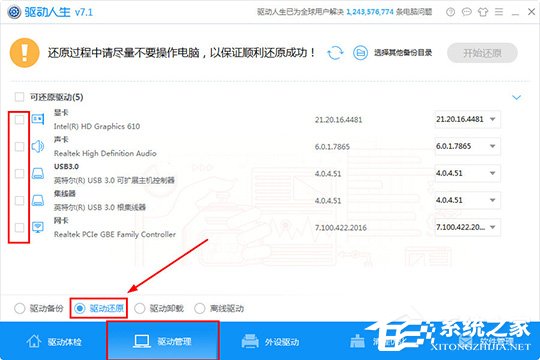This screenshot has height=360, width=540.
Task: Click the backup folder icon
Action: [x=360, y=53]
